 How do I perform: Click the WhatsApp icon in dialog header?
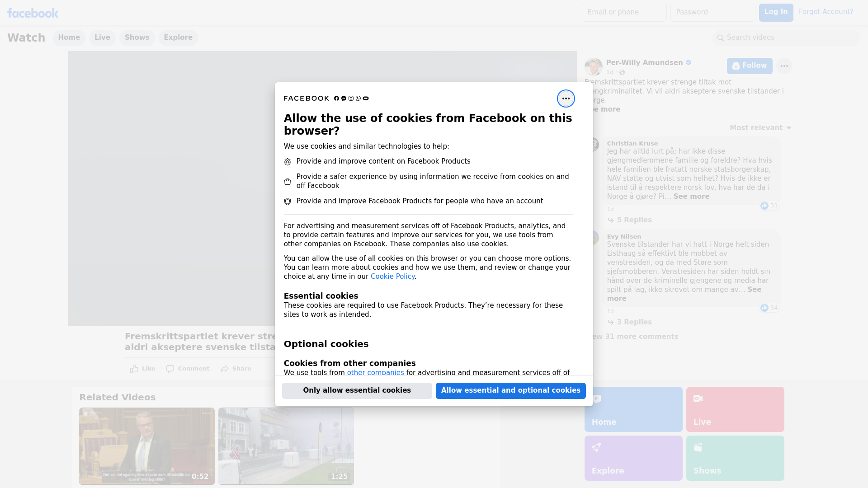pos(358,99)
